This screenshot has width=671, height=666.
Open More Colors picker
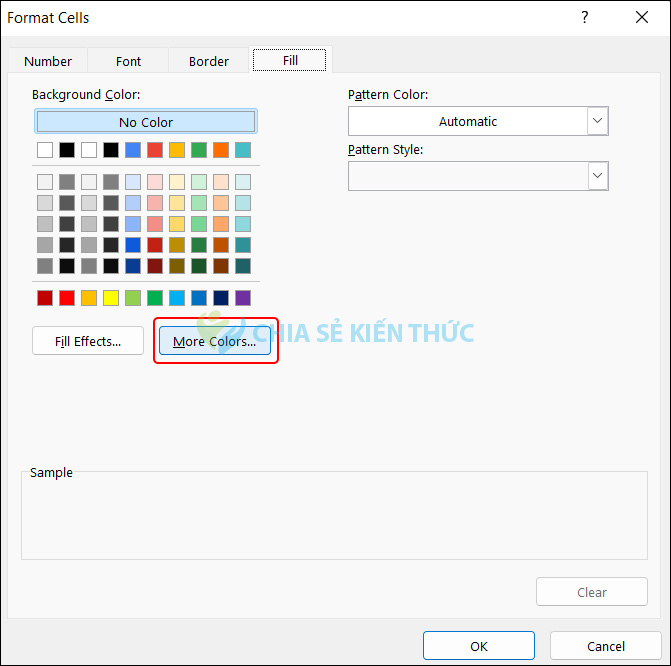pos(214,341)
